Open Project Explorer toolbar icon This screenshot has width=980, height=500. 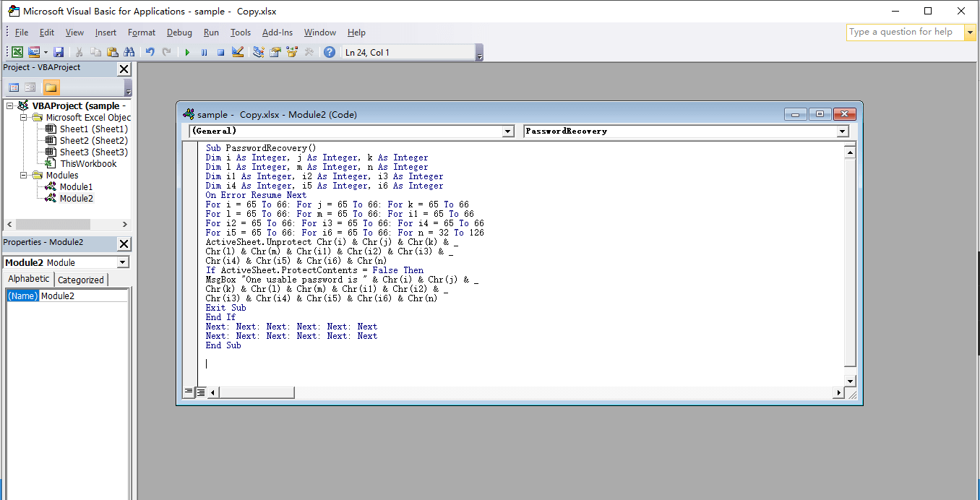pos(259,52)
